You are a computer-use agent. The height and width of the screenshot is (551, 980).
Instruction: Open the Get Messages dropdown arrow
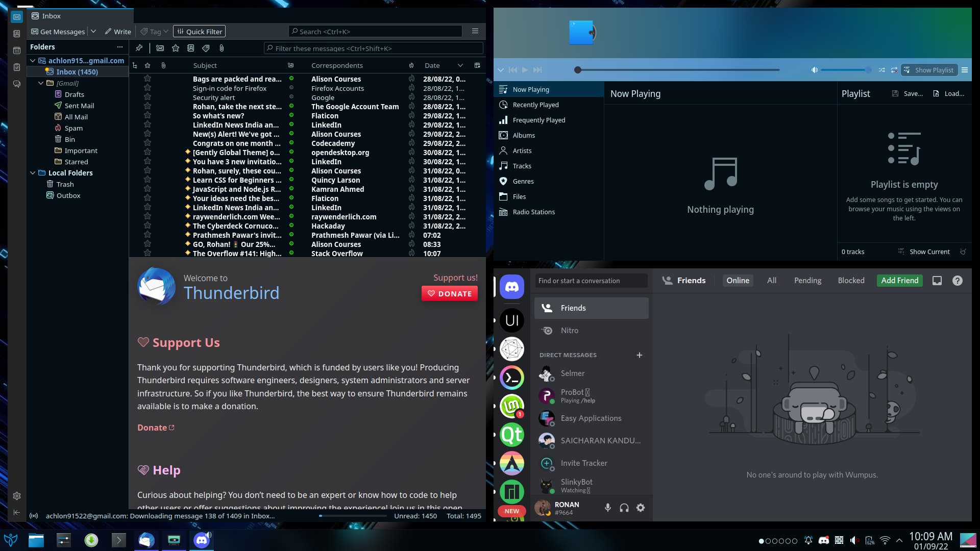point(93,32)
